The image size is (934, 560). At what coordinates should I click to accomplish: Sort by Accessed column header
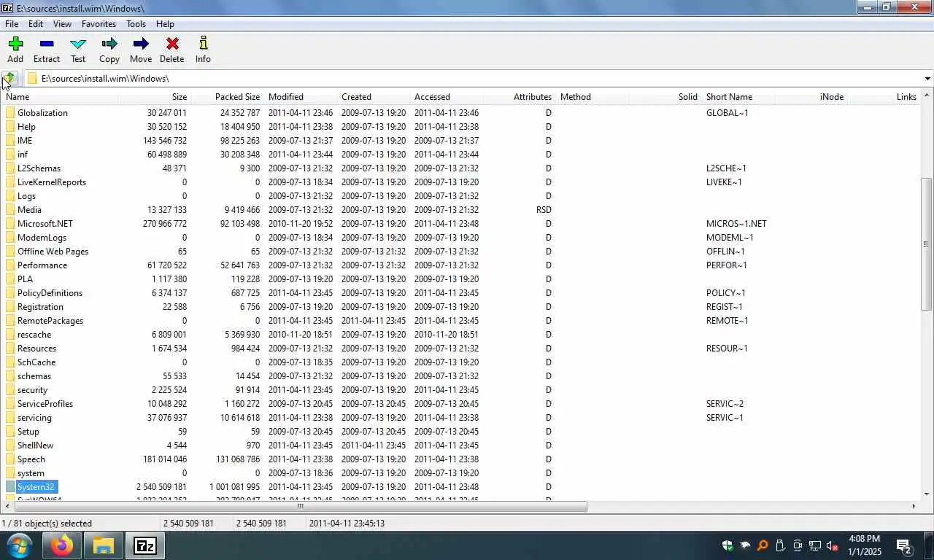[x=447, y=97]
